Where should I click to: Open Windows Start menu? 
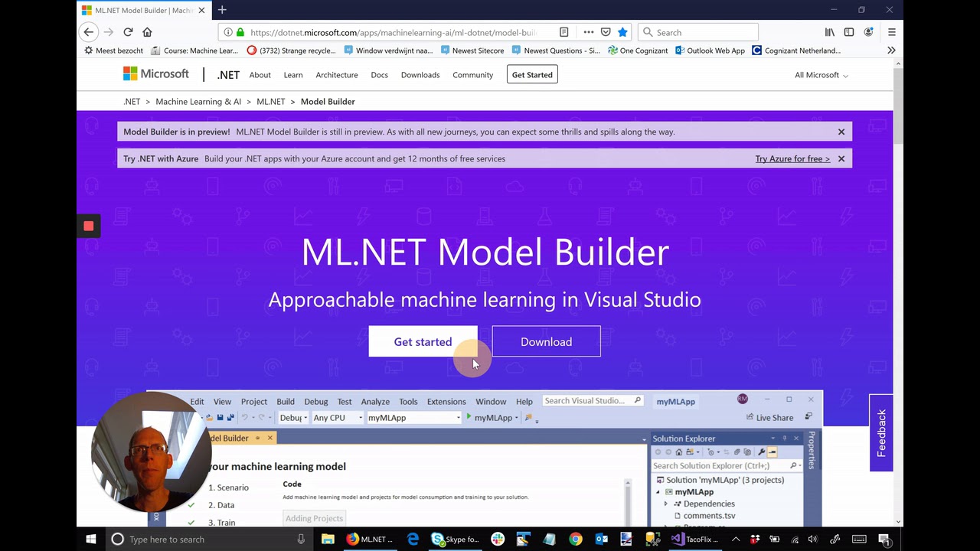pyautogui.click(x=90, y=539)
